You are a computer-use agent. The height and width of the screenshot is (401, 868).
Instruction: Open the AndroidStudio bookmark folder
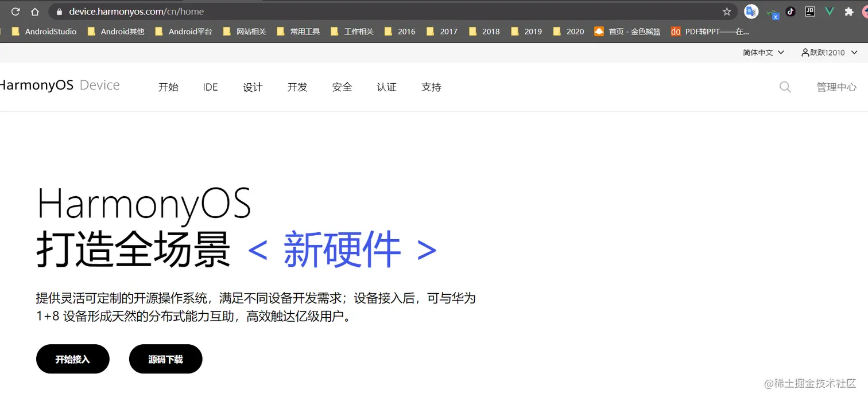pyautogui.click(x=44, y=32)
